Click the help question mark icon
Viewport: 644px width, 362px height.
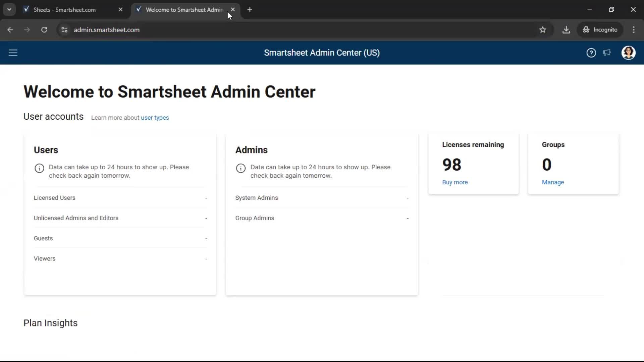(x=591, y=53)
